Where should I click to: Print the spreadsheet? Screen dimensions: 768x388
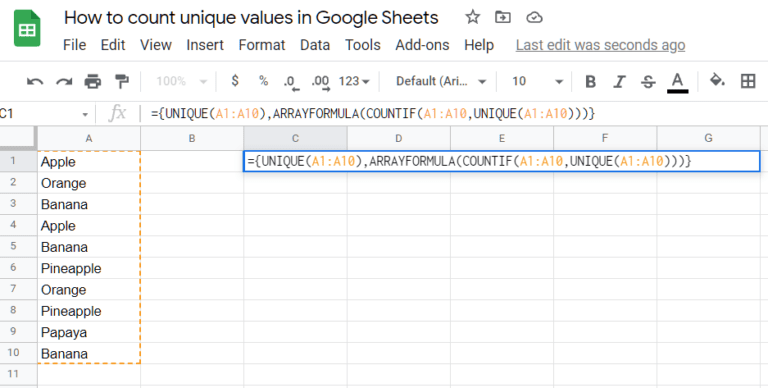click(93, 81)
